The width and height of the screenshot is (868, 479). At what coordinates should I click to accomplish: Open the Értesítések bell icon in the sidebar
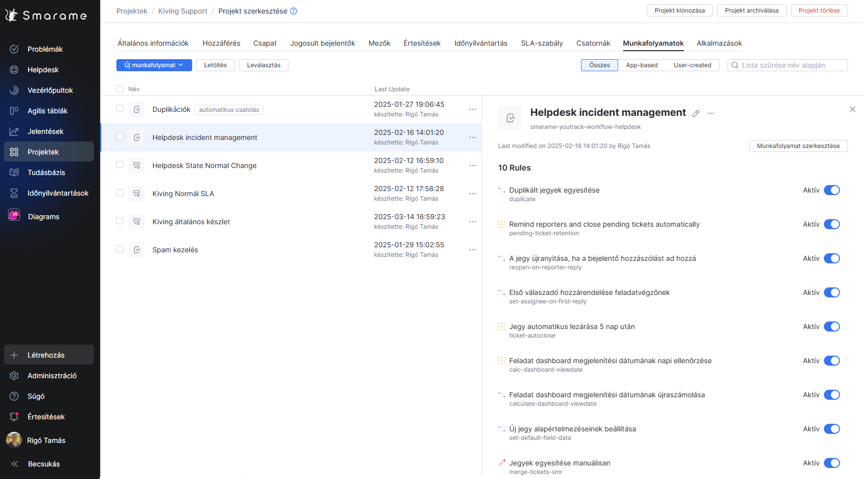click(x=14, y=417)
